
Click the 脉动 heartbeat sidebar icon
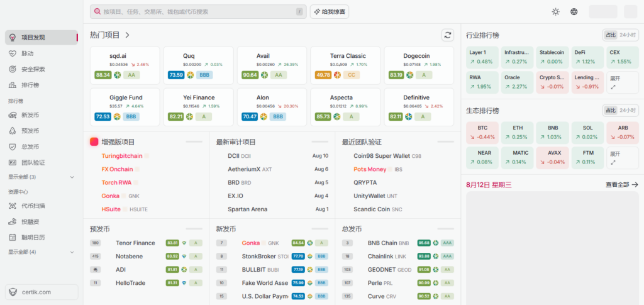coord(13,53)
